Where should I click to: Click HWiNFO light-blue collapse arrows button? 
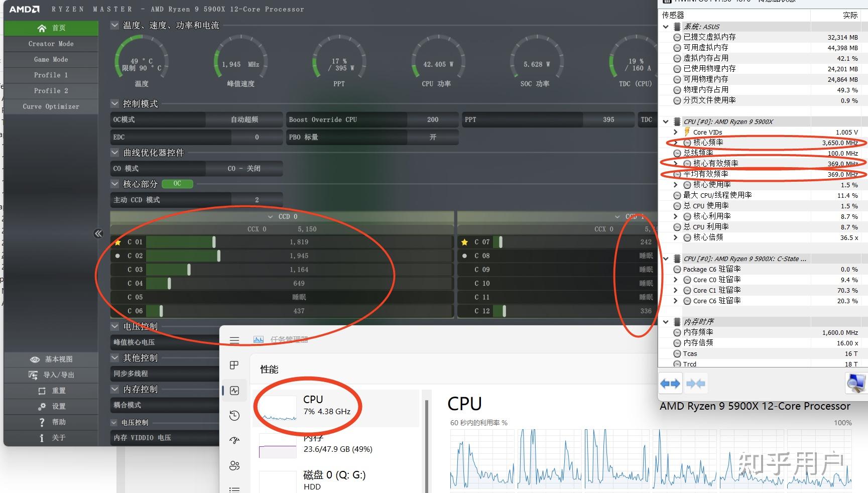[696, 384]
